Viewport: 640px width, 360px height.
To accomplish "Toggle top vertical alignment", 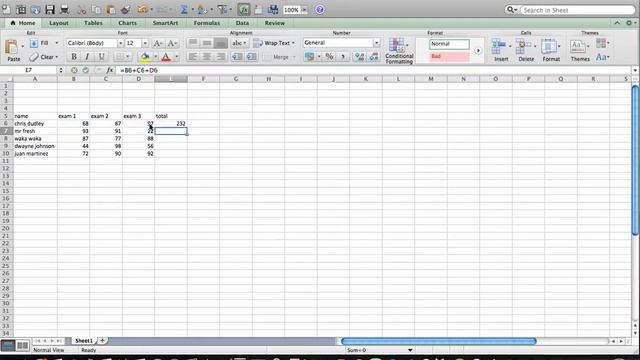I will point(193,43).
